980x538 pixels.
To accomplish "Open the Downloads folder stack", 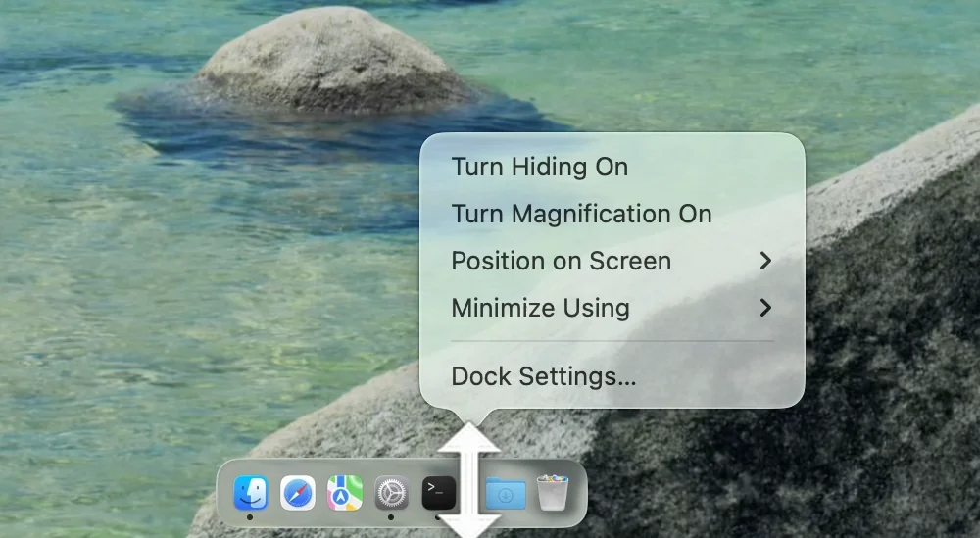I will [x=506, y=494].
